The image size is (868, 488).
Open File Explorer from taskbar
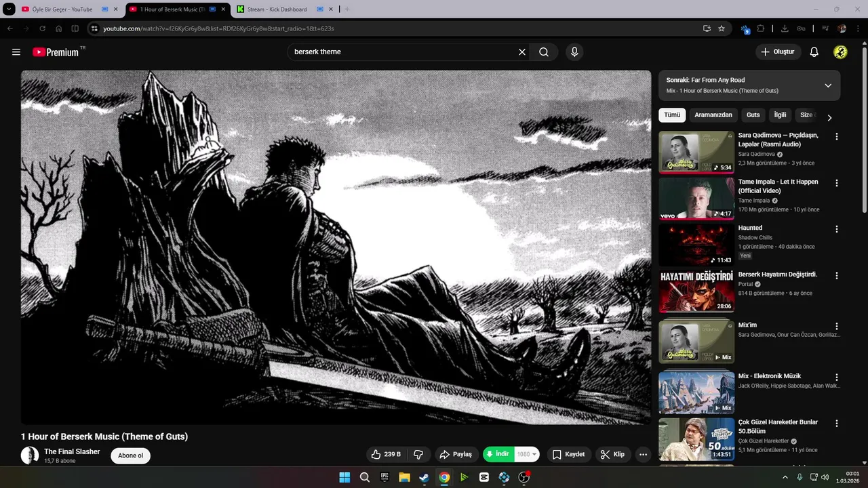click(x=404, y=477)
